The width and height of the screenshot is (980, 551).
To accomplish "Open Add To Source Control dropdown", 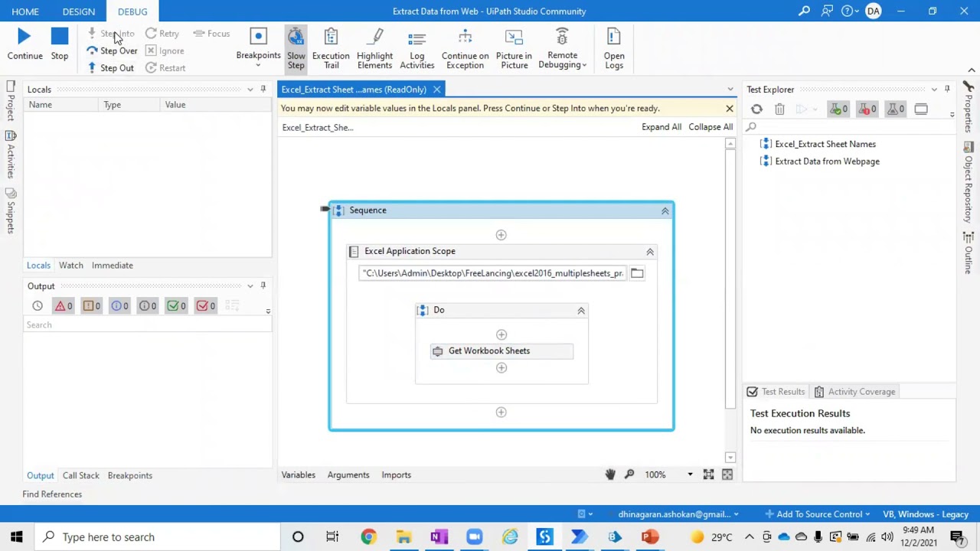I will click(817, 514).
